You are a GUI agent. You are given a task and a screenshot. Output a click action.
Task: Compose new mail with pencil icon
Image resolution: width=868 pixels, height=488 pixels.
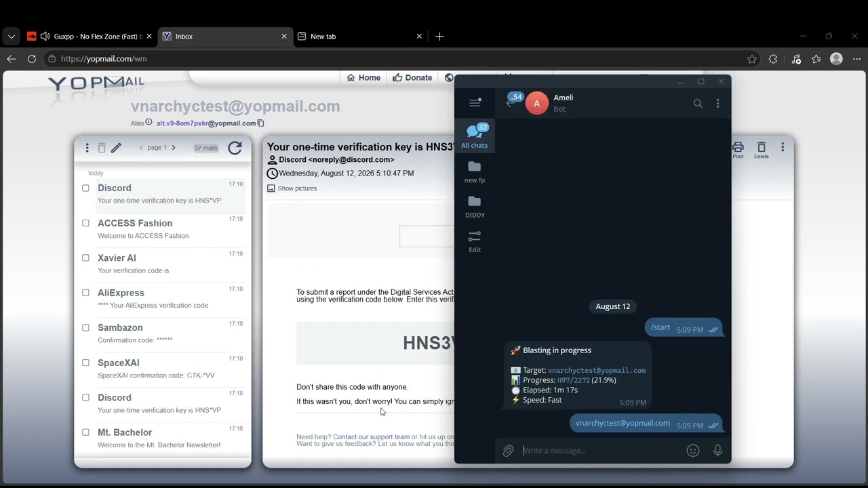[116, 148]
